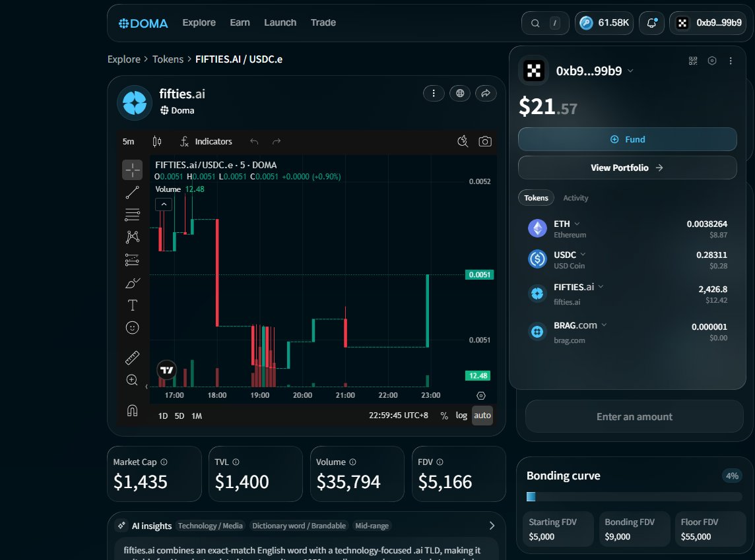Set chart range to 5D
This screenshot has width=755, height=560.
179,416
